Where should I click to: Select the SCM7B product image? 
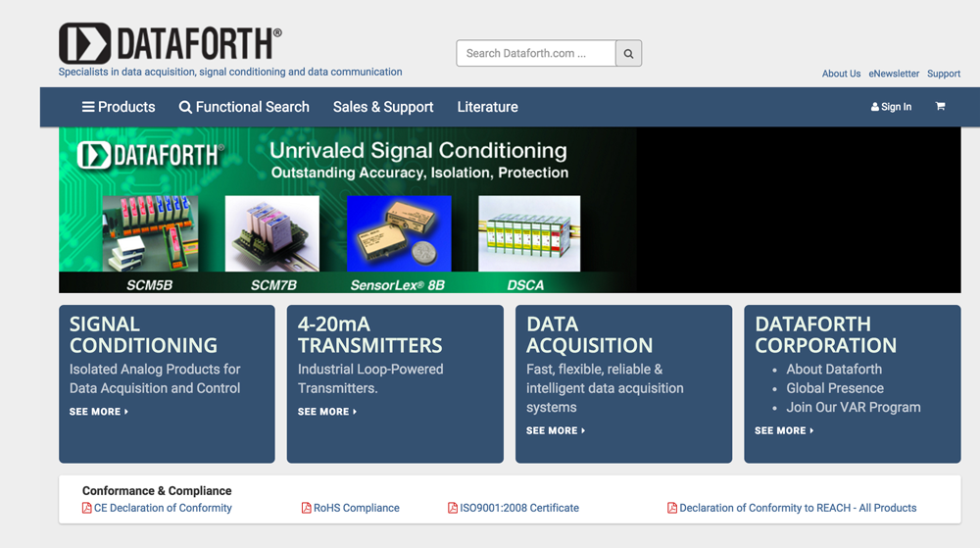271,233
